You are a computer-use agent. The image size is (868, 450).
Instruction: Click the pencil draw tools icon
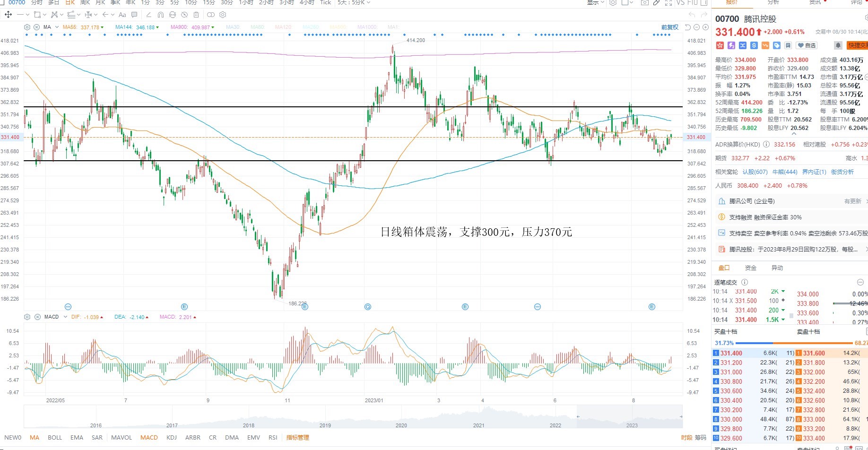[656, 2]
